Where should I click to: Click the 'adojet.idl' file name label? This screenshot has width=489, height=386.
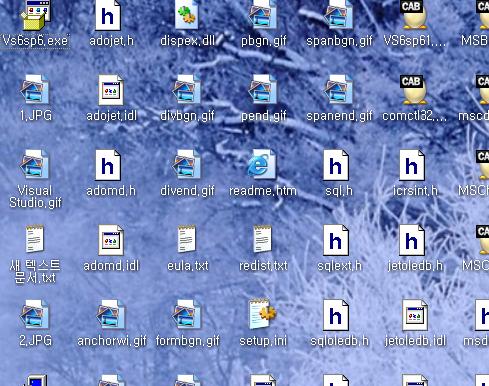coord(111,116)
